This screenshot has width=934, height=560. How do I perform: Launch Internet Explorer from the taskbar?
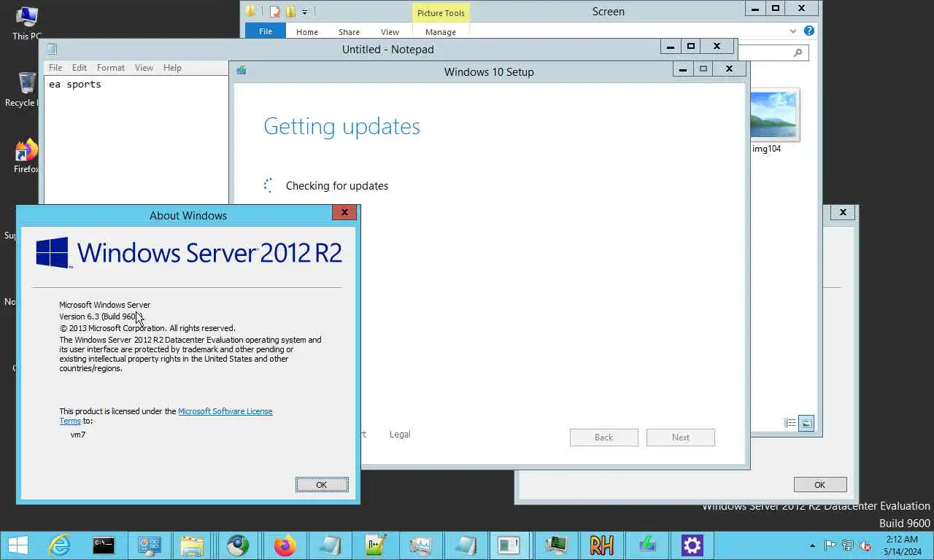pyautogui.click(x=59, y=545)
